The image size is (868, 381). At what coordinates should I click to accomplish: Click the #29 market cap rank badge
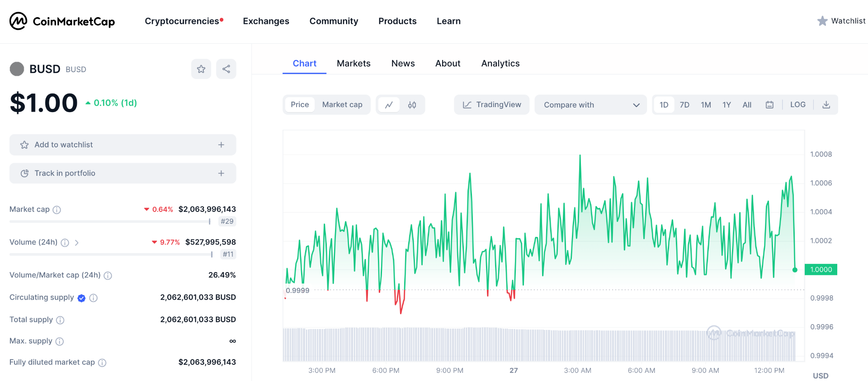[x=227, y=221]
